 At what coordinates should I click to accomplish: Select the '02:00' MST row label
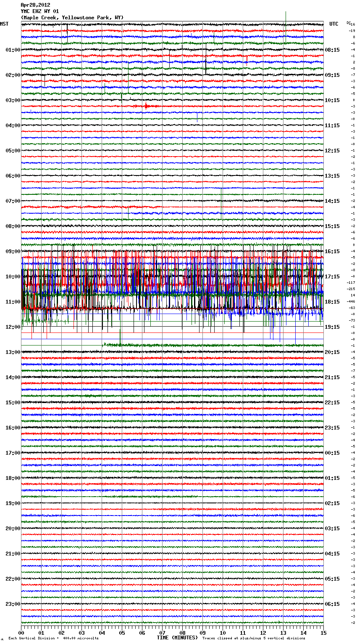click(x=13, y=75)
